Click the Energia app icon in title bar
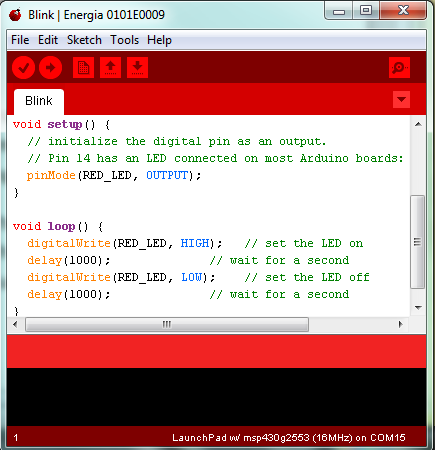 [x=15, y=15]
